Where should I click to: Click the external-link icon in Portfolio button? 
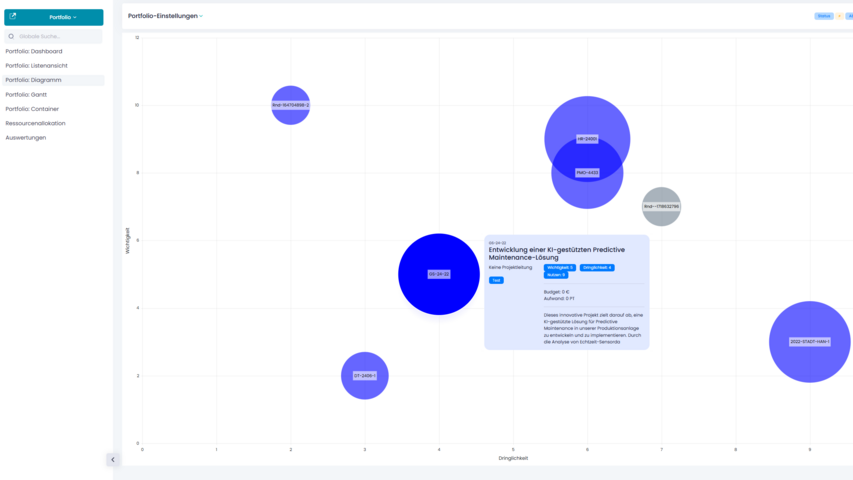click(x=13, y=17)
